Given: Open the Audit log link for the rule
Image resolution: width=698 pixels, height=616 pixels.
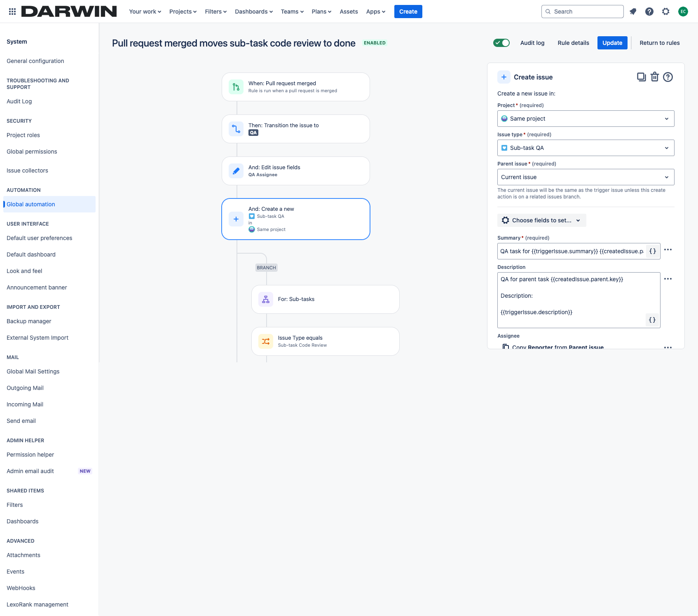Looking at the screenshot, I should tap(532, 43).
